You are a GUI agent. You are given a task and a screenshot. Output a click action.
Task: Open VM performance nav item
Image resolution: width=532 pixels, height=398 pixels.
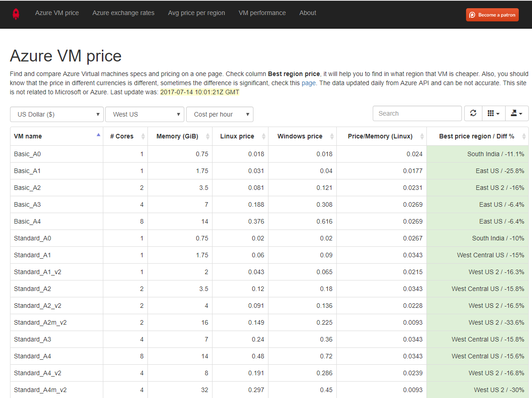pos(262,13)
